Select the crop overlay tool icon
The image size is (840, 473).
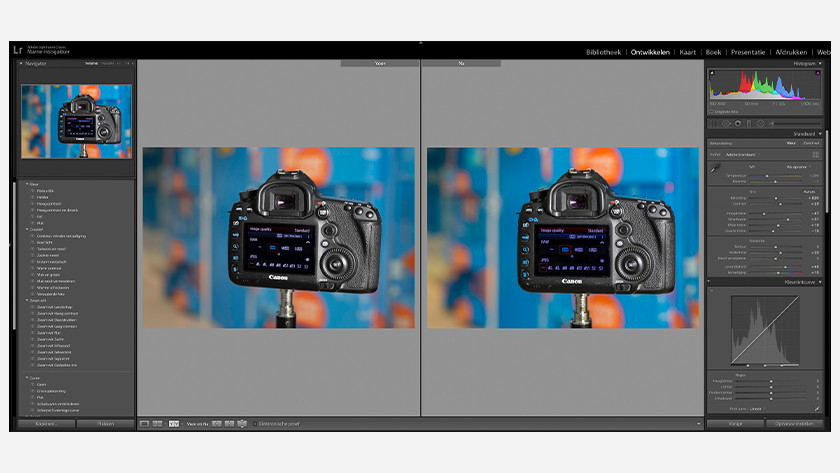tap(714, 124)
